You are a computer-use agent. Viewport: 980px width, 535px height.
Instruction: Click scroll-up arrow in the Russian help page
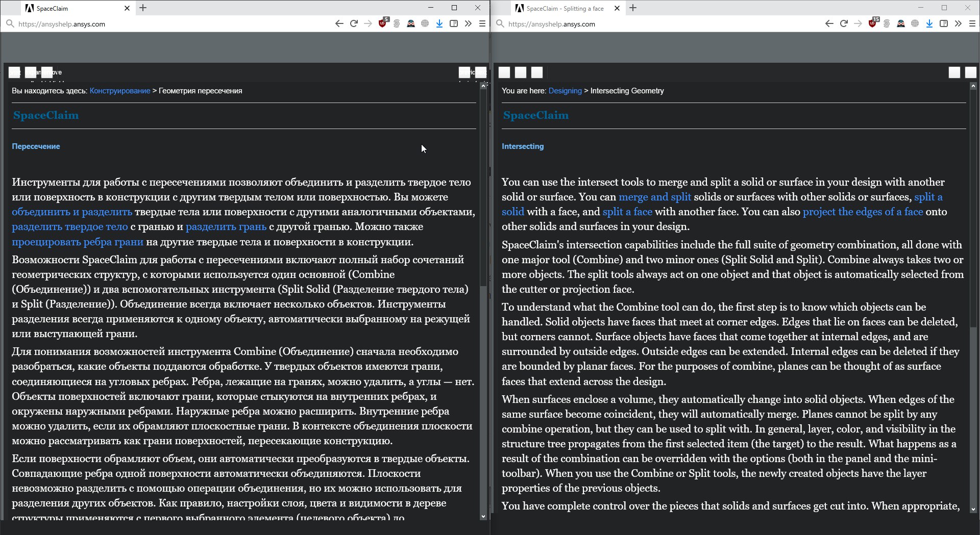click(483, 86)
